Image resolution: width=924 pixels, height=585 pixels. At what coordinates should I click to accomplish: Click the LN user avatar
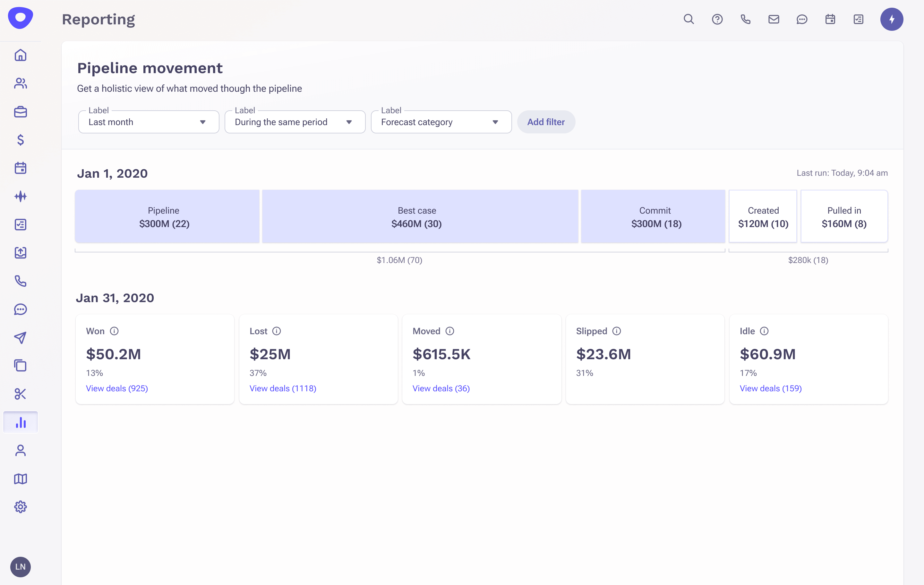tap(21, 567)
